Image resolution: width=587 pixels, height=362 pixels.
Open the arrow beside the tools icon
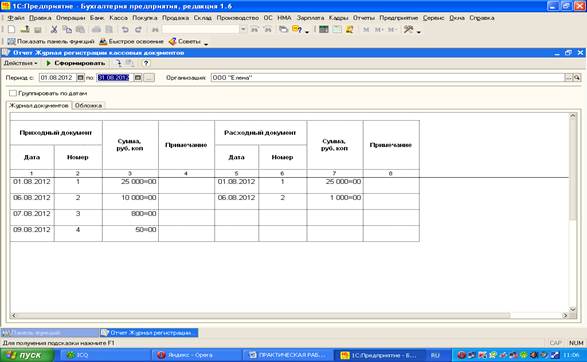pyautogui.click(x=419, y=31)
